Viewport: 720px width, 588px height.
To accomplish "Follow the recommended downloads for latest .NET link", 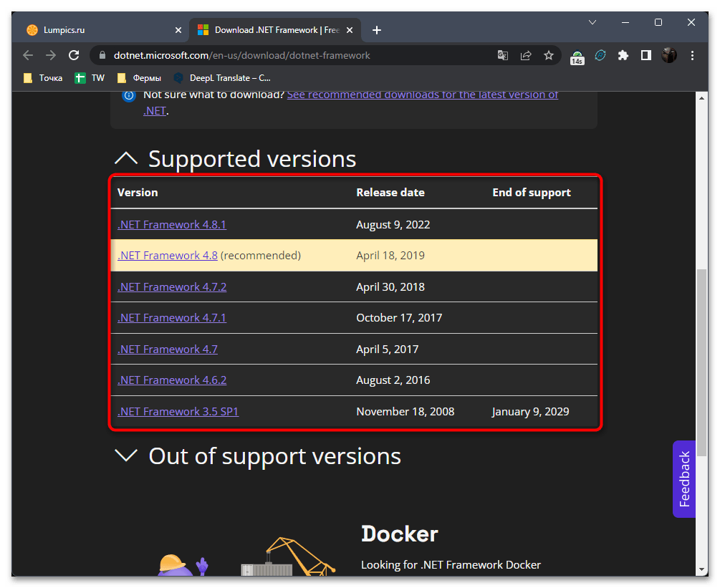I will (422, 95).
